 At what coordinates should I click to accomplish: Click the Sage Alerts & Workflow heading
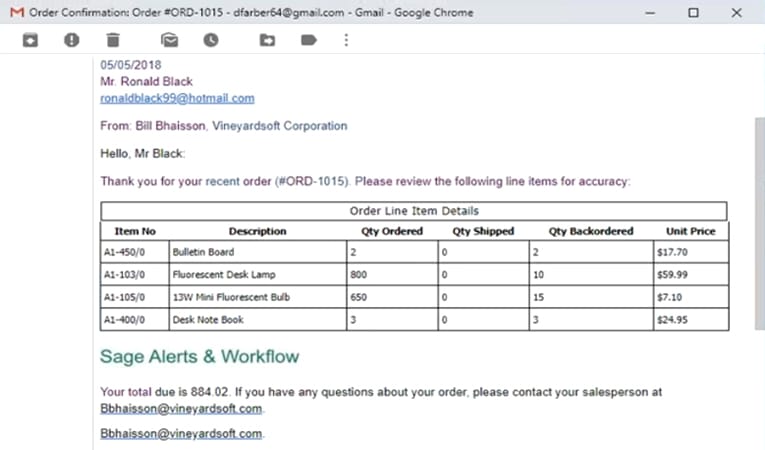tap(200, 356)
